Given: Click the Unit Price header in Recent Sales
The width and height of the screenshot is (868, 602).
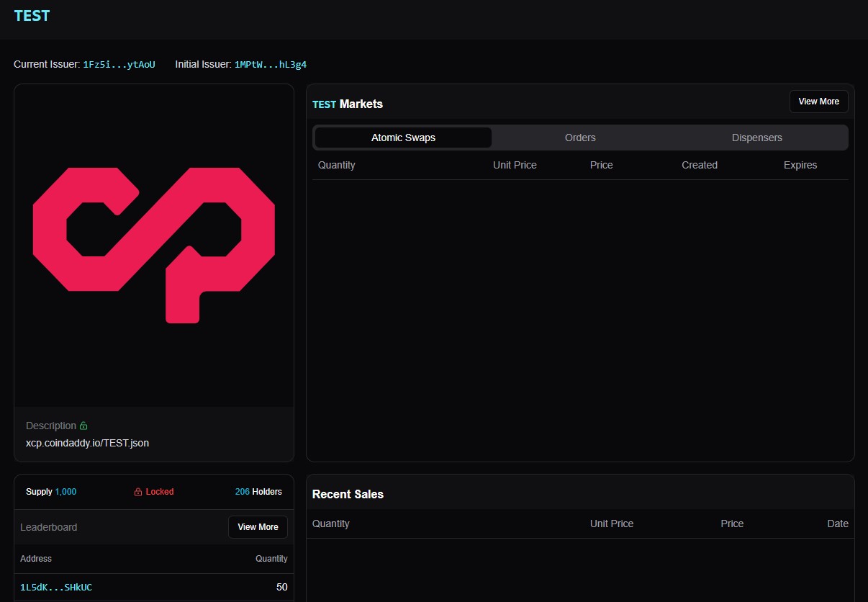Looking at the screenshot, I should tap(612, 524).
